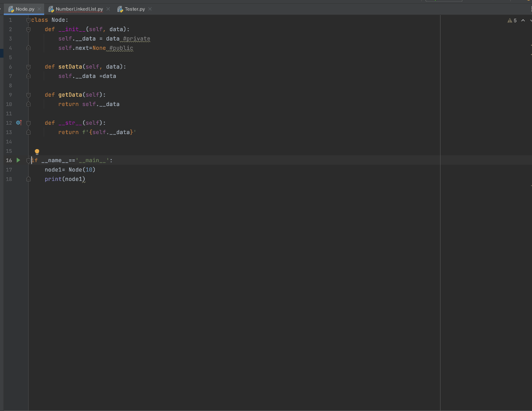Click the overriding-method gutter icon on line 12
Image resolution: width=532 pixels, height=411 pixels.
[18, 123]
